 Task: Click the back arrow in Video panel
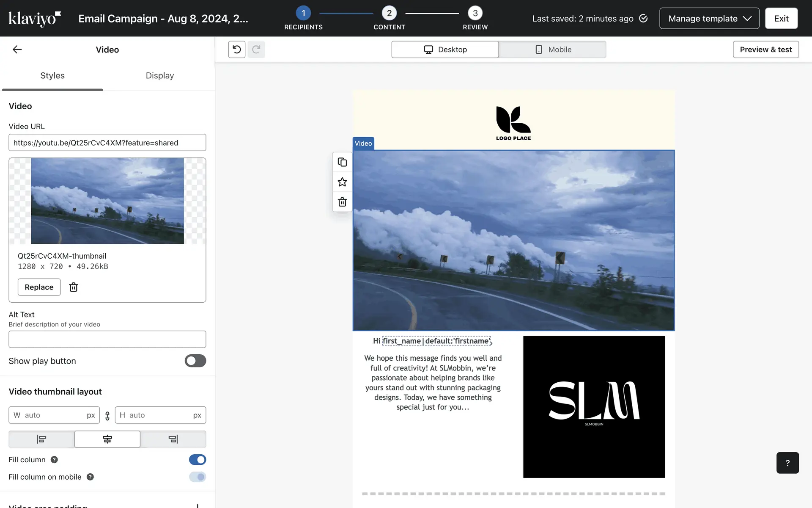click(x=17, y=50)
